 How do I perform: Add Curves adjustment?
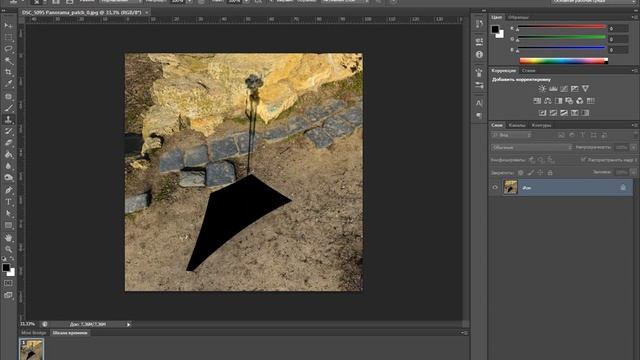click(564, 89)
